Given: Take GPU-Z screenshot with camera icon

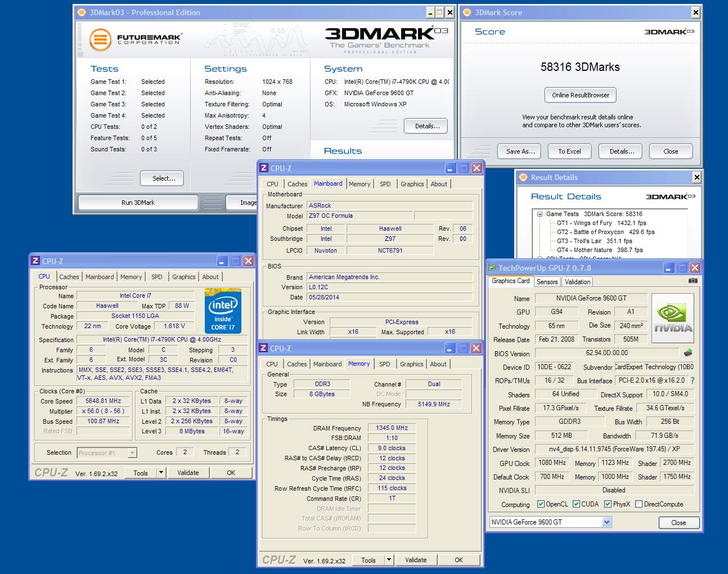Looking at the screenshot, I should 693,280.
